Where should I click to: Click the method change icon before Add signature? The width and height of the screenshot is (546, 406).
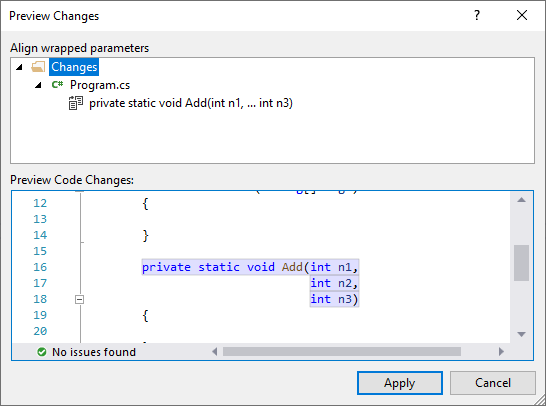point(76,103)
